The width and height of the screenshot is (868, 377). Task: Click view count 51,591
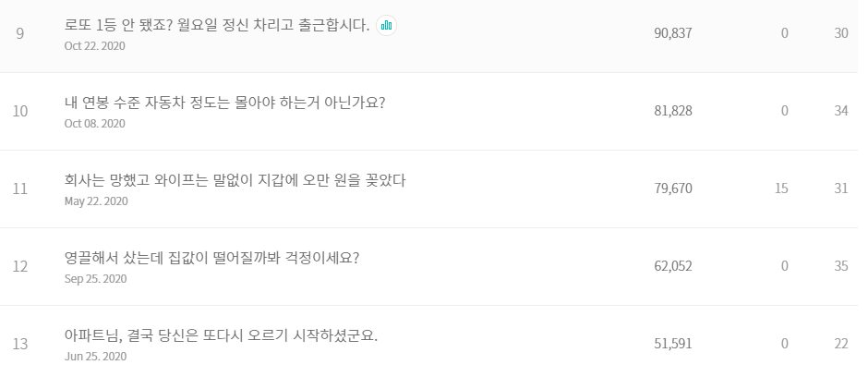click(673, 344)
